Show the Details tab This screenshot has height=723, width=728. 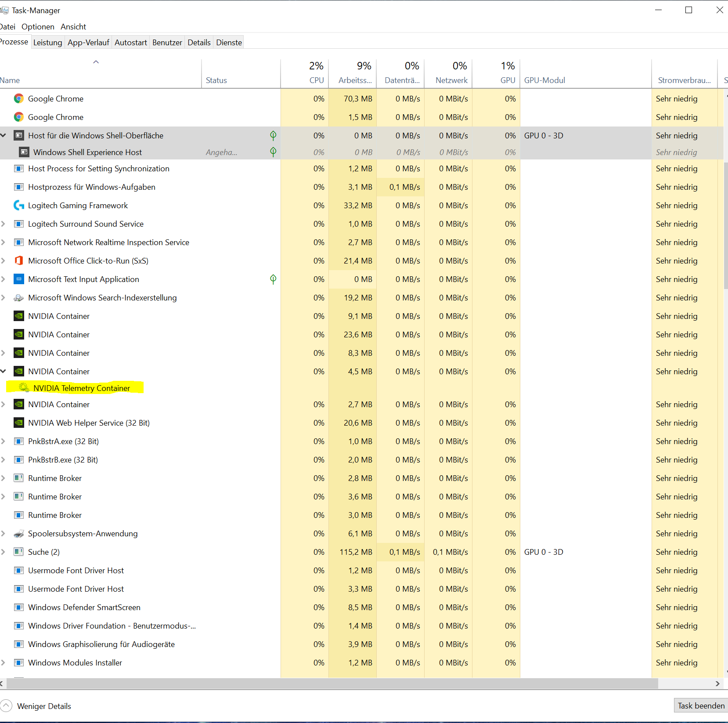coord(199,42)
